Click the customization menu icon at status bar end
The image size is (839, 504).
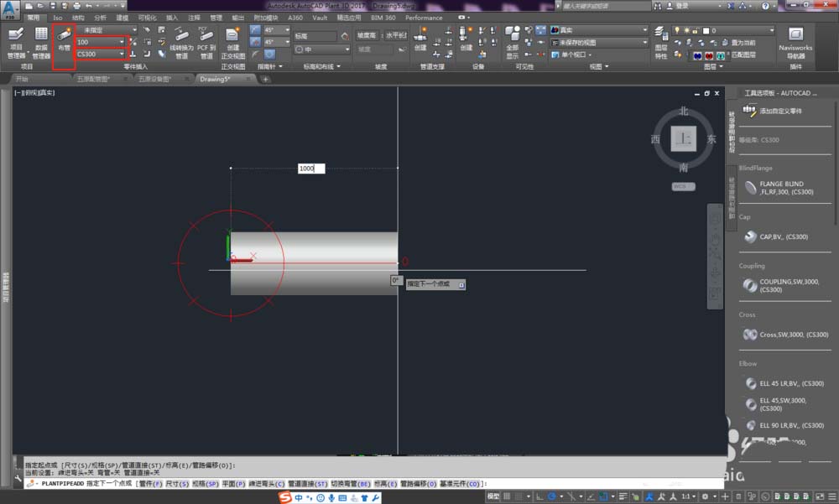pos(832,496)
